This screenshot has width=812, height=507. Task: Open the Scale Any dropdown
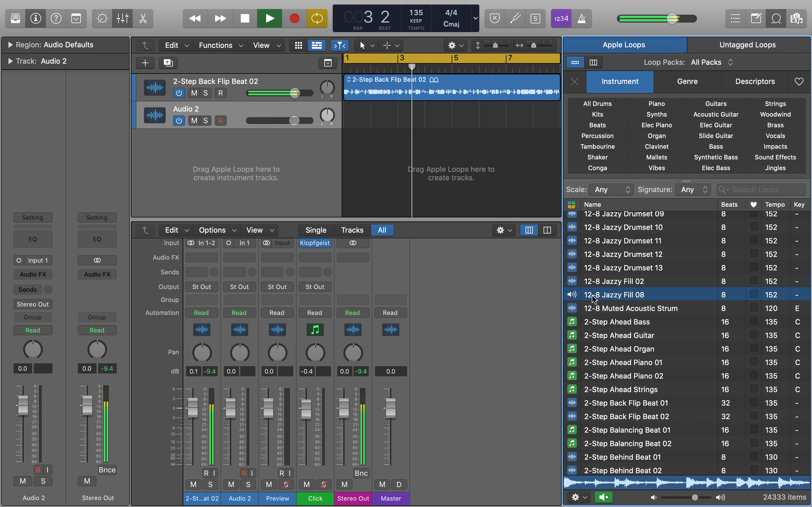click(x=611, y=190)
